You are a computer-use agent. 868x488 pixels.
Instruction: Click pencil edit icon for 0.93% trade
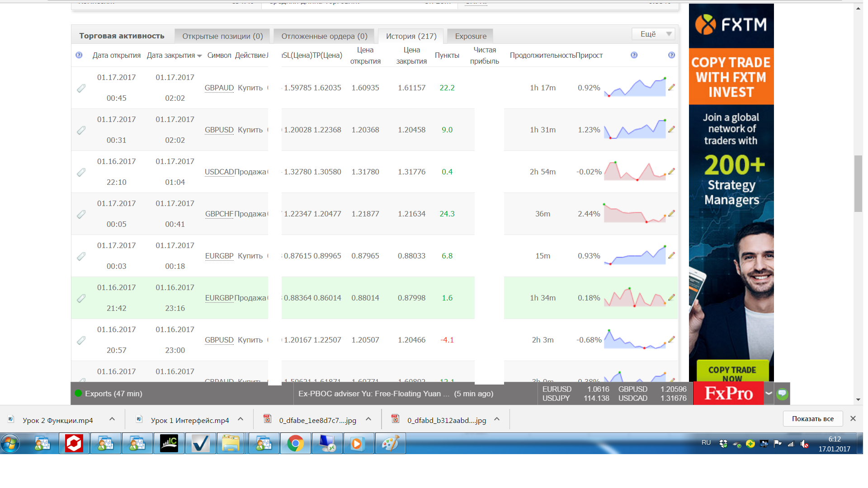(x=672, y=255)
